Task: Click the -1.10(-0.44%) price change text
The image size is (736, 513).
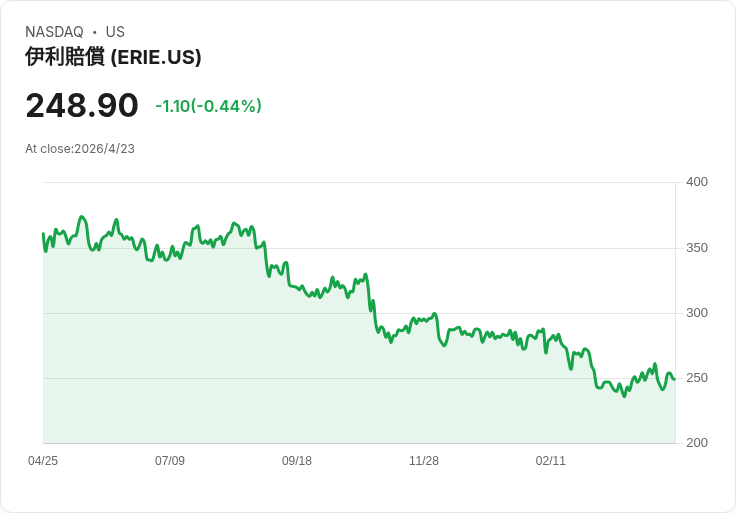Action: click(x=208, y=106)
